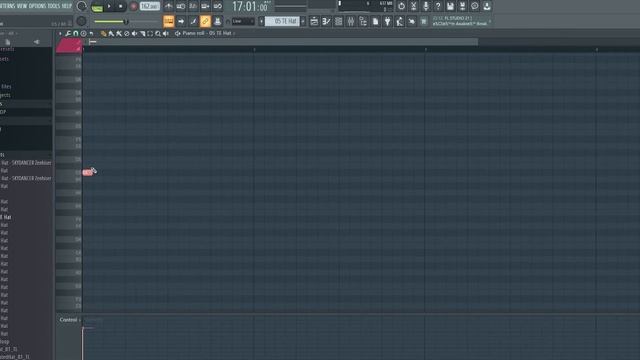Toggle auto-scrolling arrow button
Screen dimensions: 640x360
[x=181, y=21]
